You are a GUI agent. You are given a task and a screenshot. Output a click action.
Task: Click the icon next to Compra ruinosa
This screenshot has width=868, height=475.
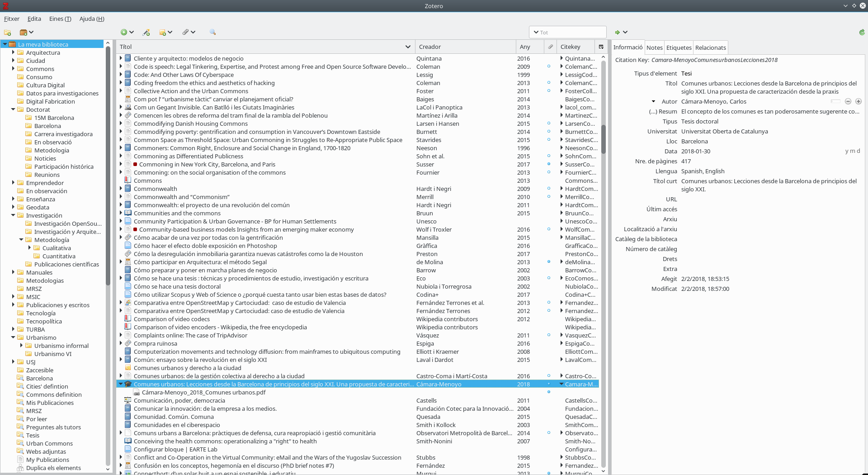128,343
